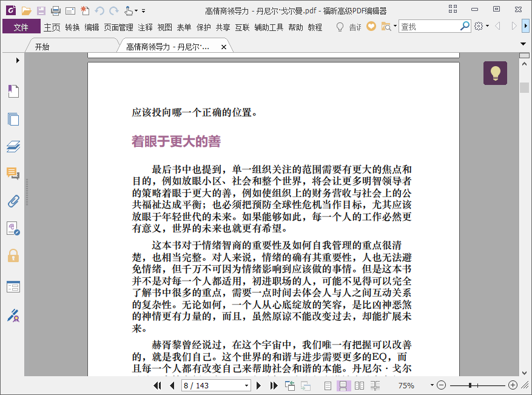
Task: Open the Layers panel icon
Action: pos(13,146)
